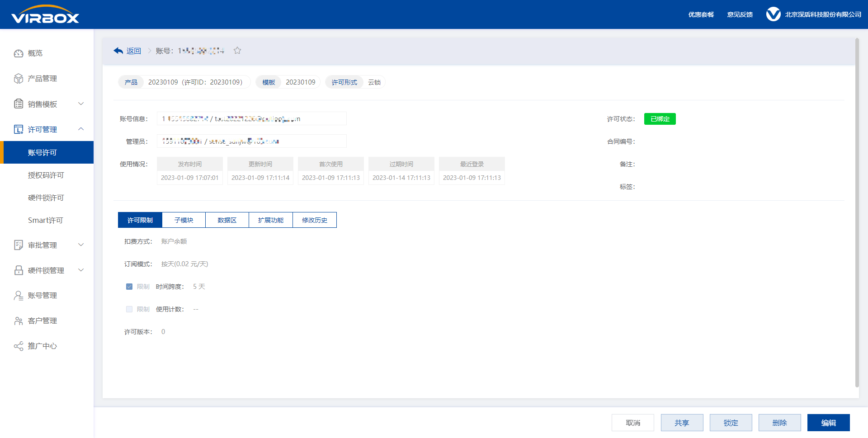Click the 账户余额 payment value
Viewport: 868px width, 438px height.
174,241
